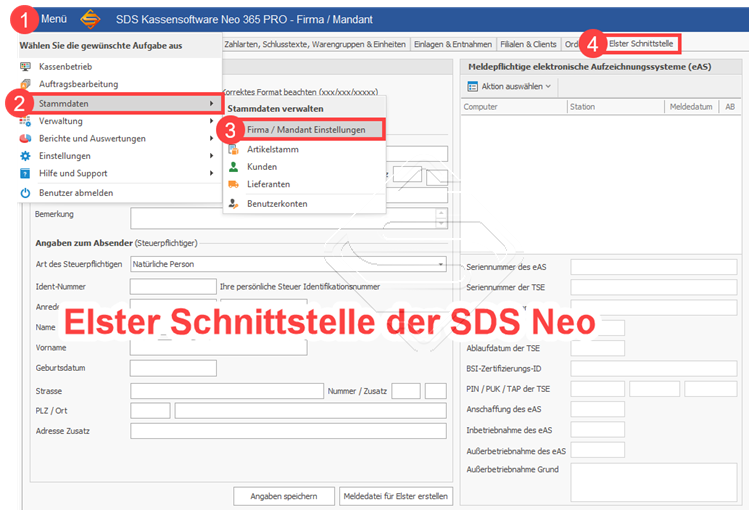
Task: Click the Kunden person icon
Action: click(234, 167)
